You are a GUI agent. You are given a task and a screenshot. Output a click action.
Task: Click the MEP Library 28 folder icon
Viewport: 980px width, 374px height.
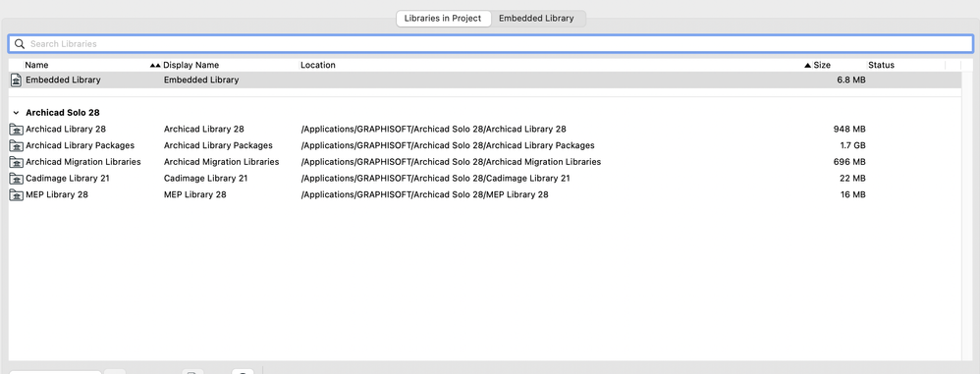[x=17, y=194]
